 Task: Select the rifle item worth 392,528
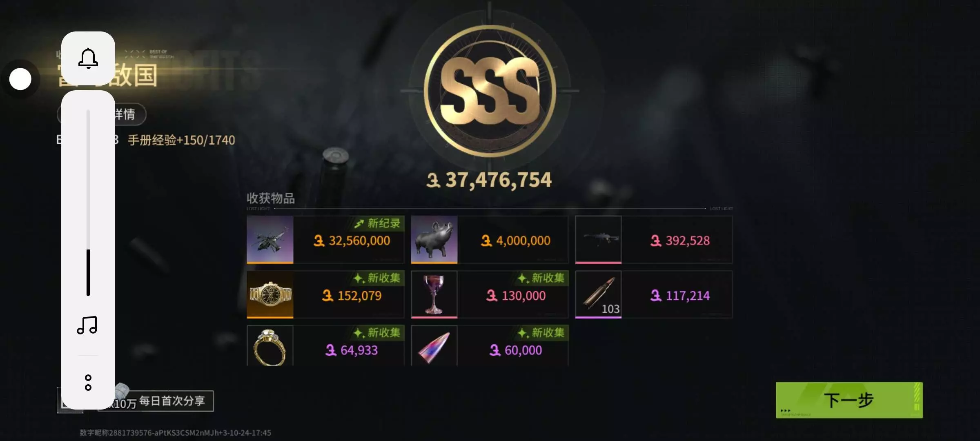[x=654, y=239]
